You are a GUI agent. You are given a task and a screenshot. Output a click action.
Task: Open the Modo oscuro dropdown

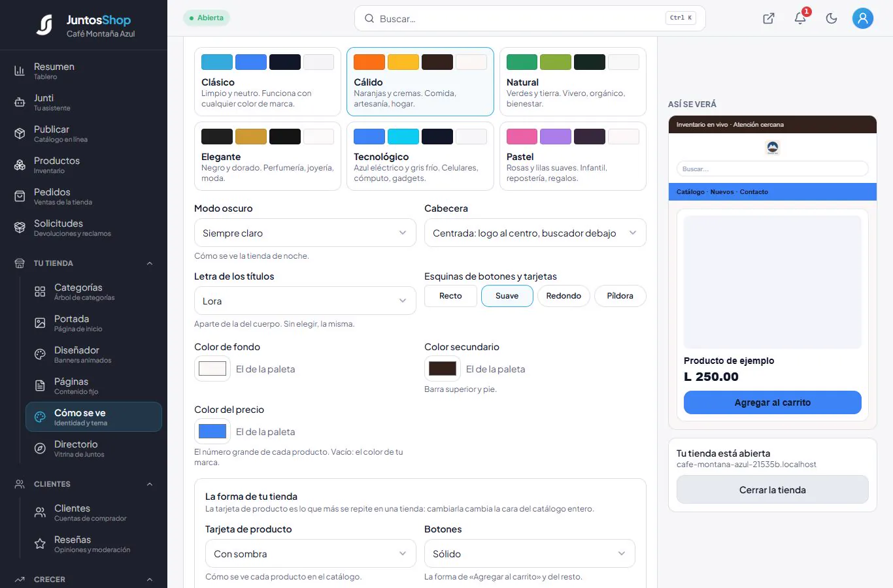[305, 233]
